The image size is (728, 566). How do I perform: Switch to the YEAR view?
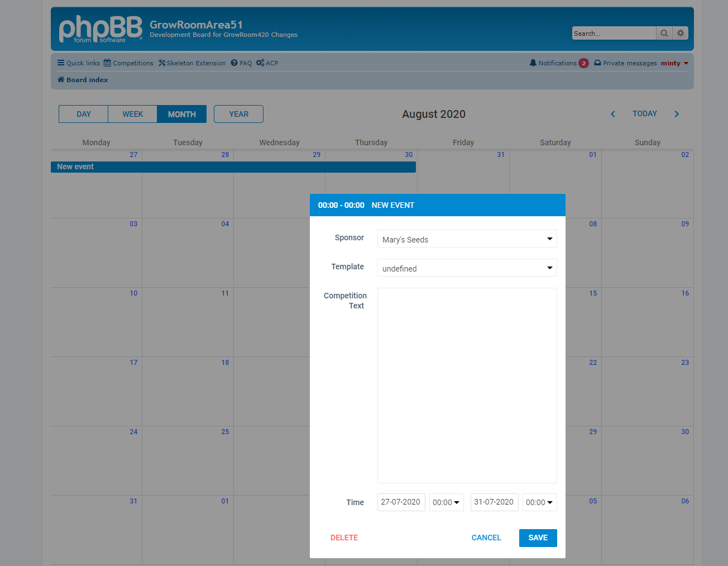[238, 114]
